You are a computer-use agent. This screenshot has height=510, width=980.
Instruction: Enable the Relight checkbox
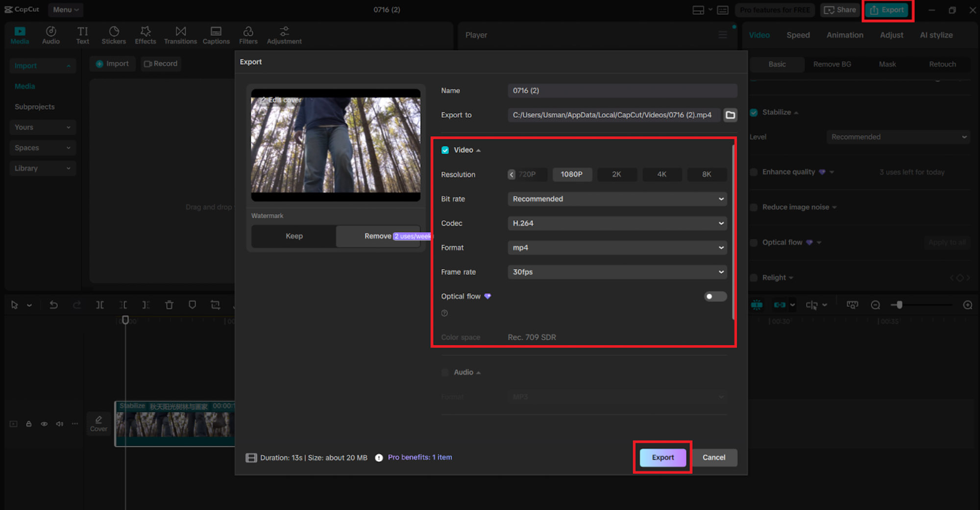[x=754, y=278]
